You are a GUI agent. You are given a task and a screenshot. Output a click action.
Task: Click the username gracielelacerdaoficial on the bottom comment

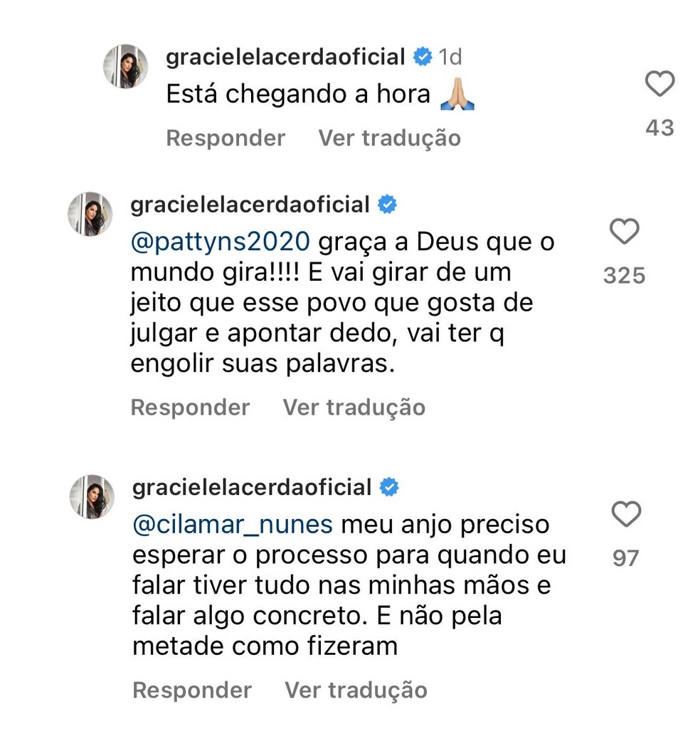(x=252, y=488)
